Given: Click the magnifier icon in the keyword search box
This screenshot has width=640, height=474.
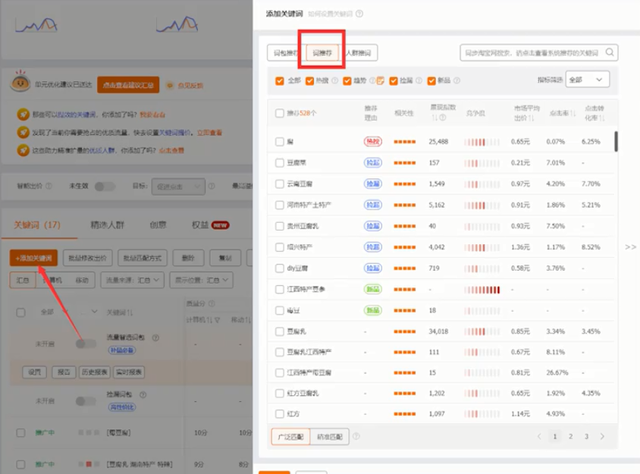Looking at the screenshot, I should click(609, 52).
